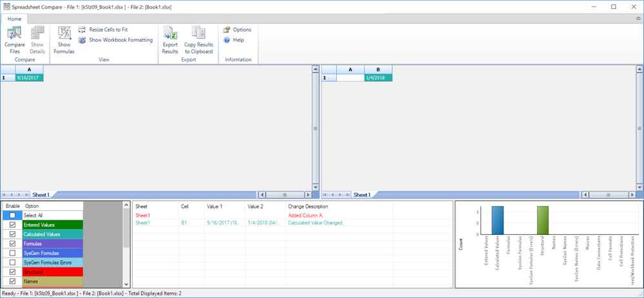Screen dimensions: 644x298
Task: Uncheck the Calculated Values option
Action: (12, 234)
